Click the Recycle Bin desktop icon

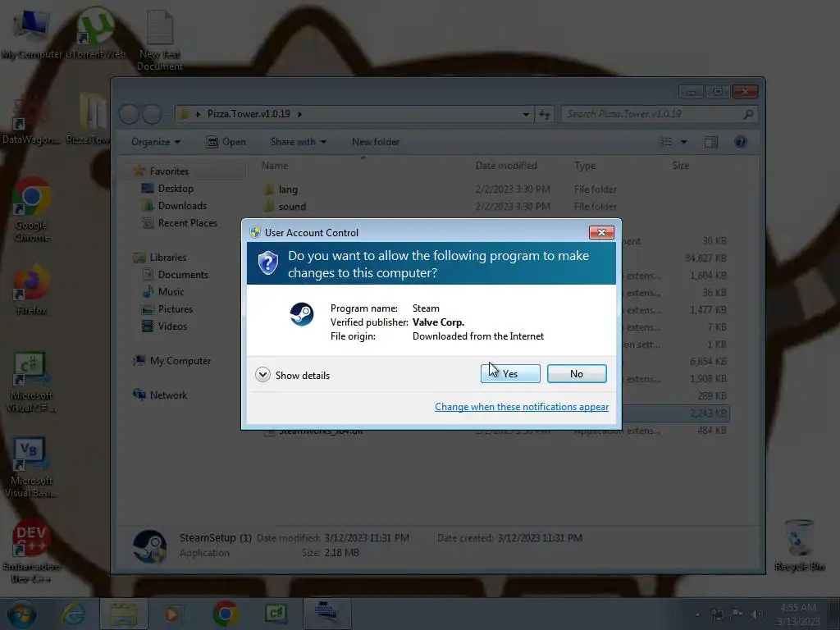click(x=799, y=546)
